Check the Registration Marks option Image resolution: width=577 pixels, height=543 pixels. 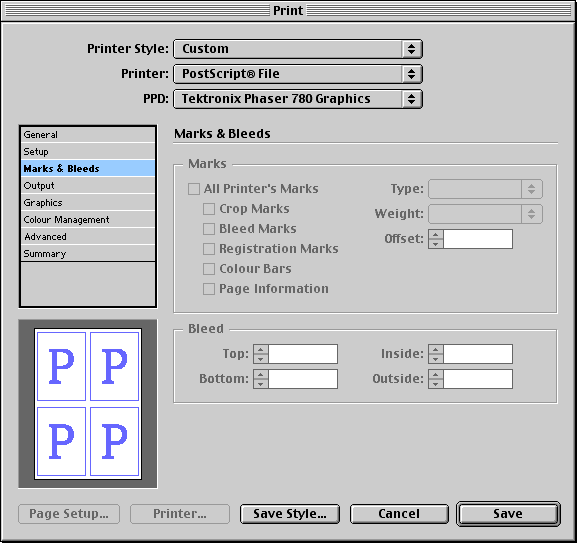tap(209, 249)
